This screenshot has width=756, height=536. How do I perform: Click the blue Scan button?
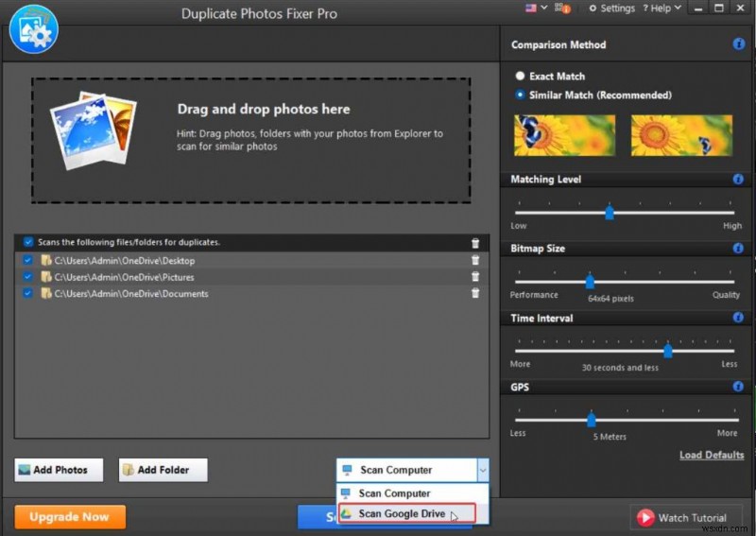pos(318,517)
